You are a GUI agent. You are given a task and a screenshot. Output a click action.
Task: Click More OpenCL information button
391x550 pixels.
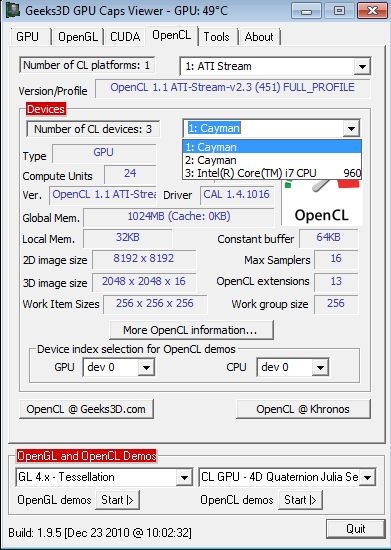(191, 330)
